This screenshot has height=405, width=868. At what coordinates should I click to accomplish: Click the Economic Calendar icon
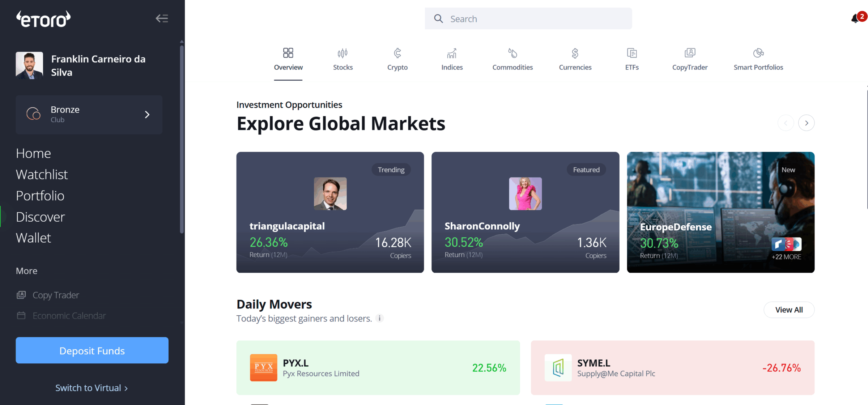tap(21, 315)
